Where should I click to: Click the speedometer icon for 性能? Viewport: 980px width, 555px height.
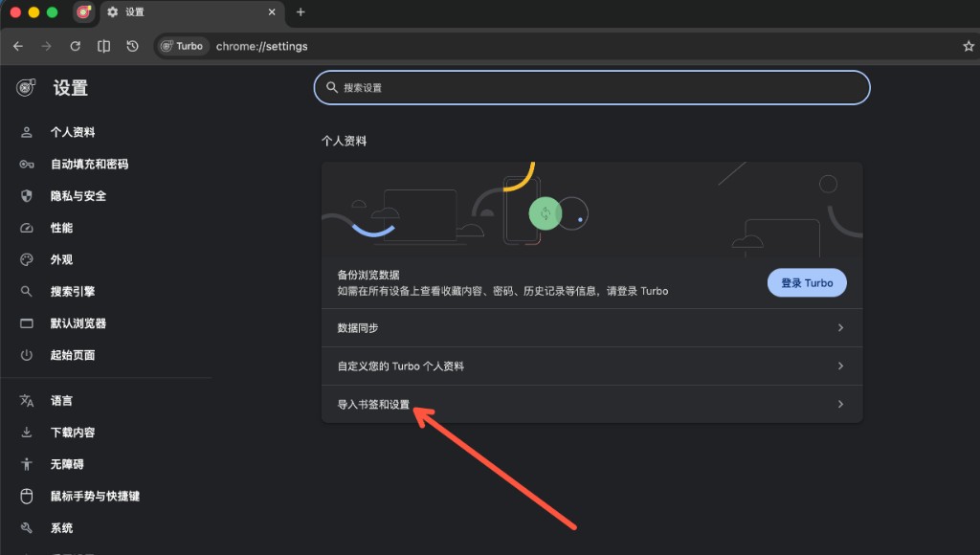[x=26, y=228]
